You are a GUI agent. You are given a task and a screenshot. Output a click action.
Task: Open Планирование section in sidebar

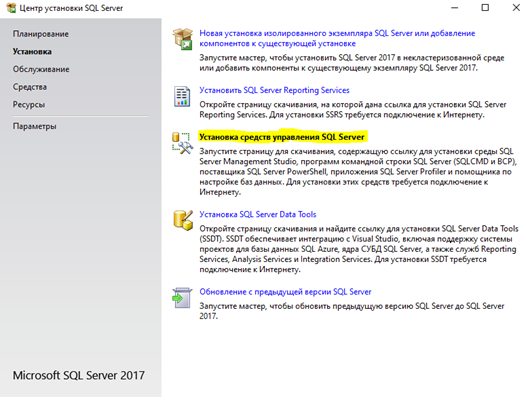coord(41,34)
